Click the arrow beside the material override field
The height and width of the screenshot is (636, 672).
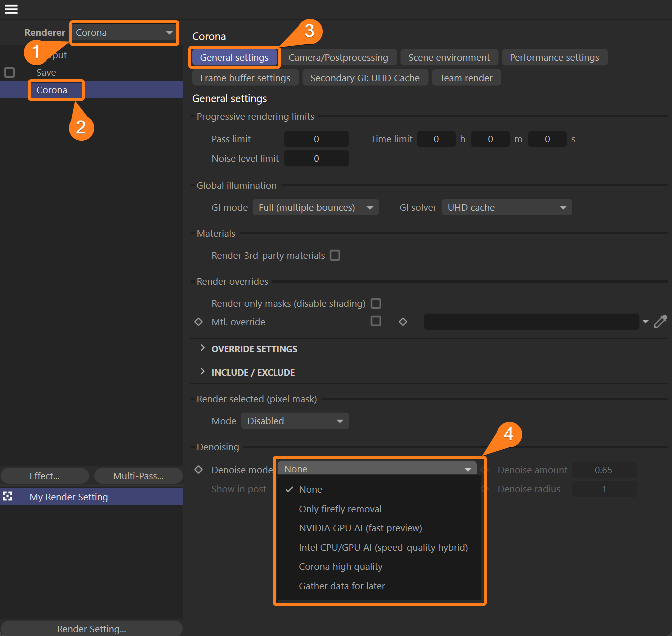[x=645, y=322]
